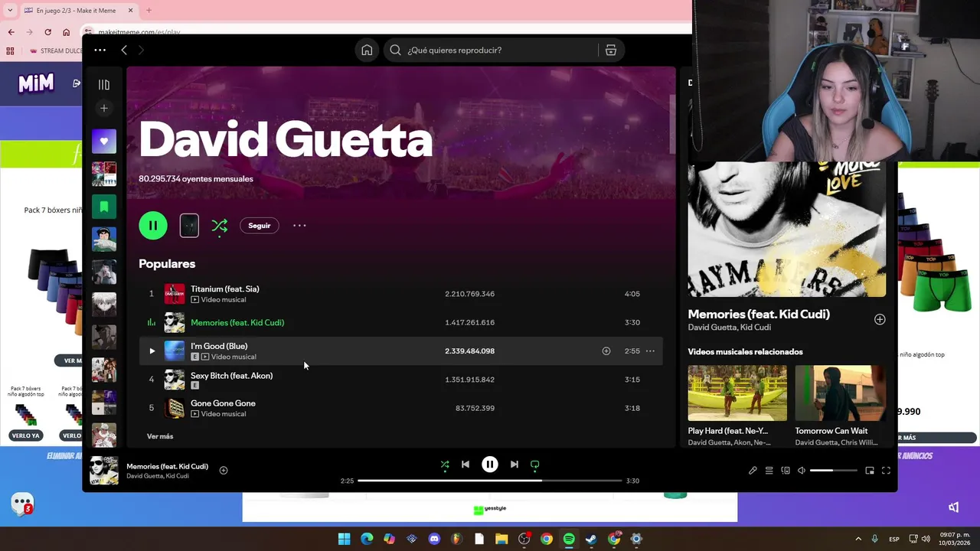Open Play Hard related music video
The image size is (980, 551).
(737, 393)
